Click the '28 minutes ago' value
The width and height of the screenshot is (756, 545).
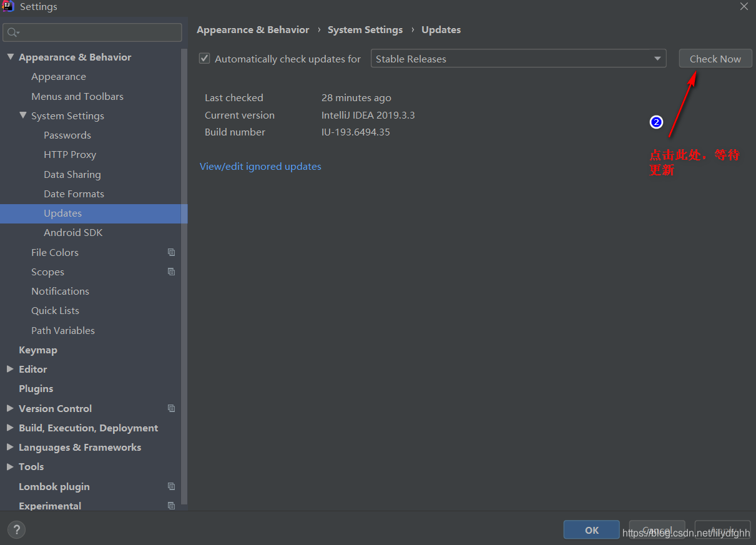click(356, 97)
